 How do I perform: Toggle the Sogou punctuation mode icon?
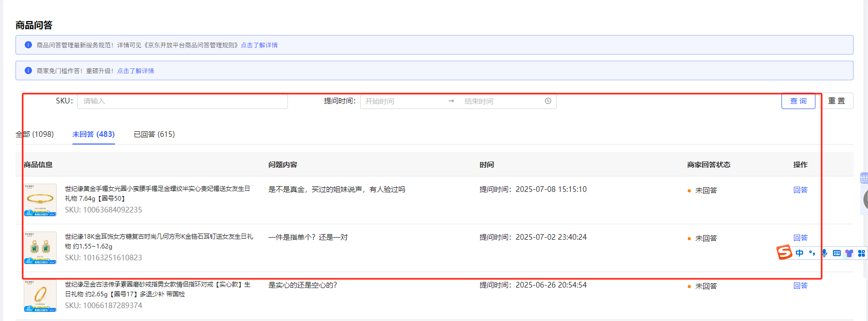pyautogui.click(x=812, y=253)
